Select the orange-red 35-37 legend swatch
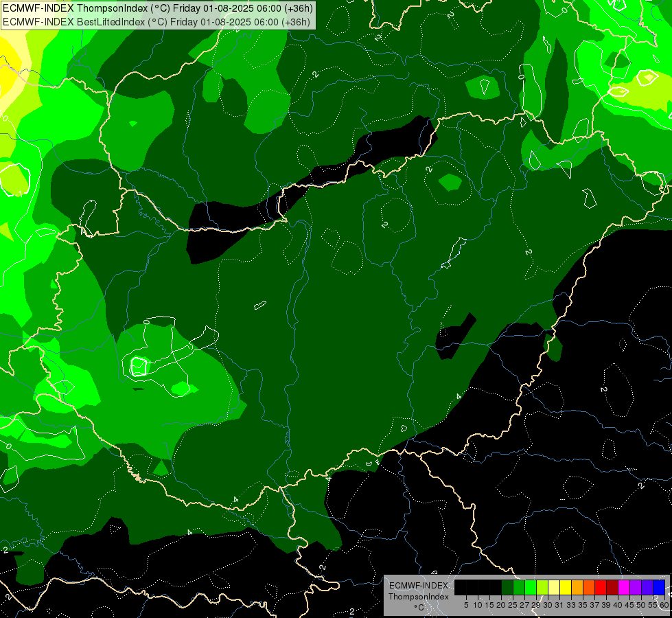 tap(589, 587)
